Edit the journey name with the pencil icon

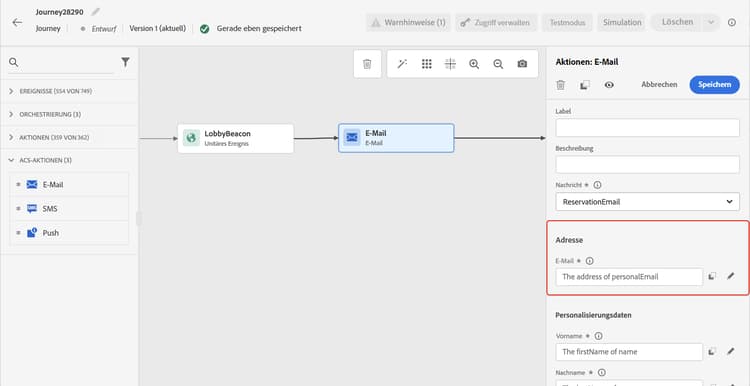tap(96, 11)
